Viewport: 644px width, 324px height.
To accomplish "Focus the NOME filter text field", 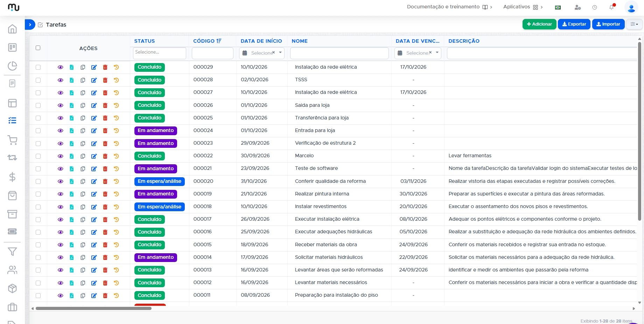I will click(339, 53).
